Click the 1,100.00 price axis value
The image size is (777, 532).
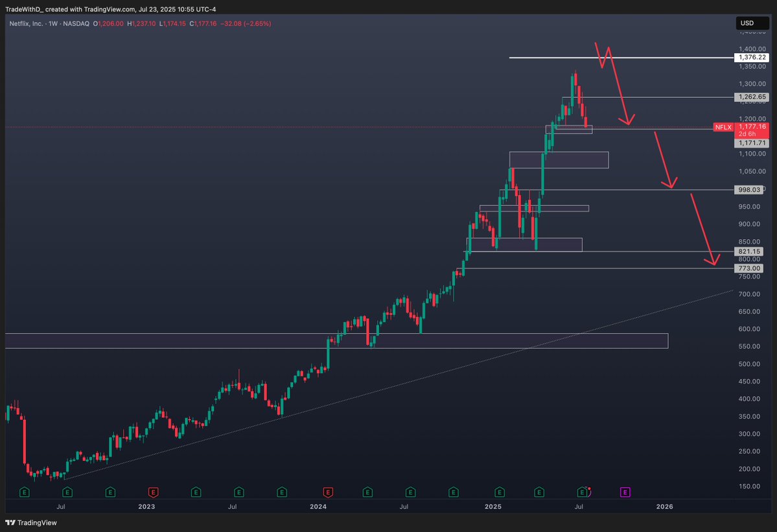coord(752,154)
